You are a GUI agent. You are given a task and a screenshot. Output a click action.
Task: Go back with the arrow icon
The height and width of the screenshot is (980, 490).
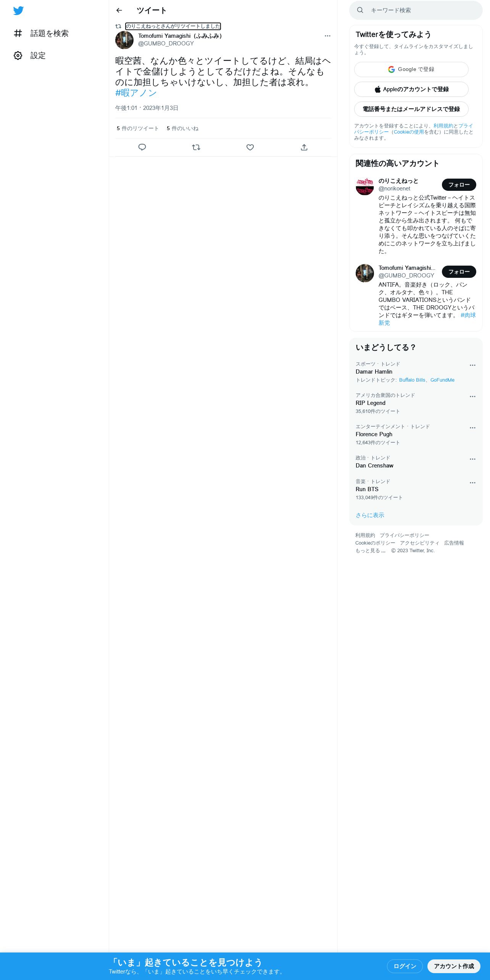[x=119, y=10]
